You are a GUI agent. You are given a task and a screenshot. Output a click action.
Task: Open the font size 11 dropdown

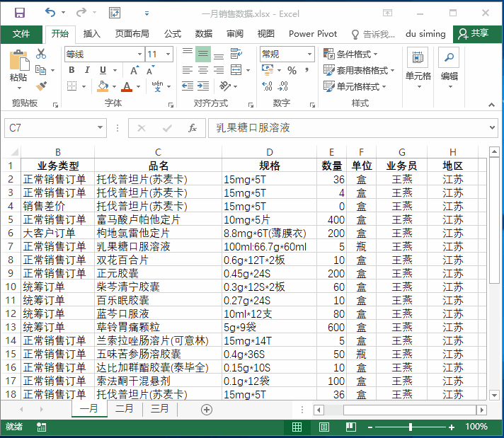click(168, 54)
